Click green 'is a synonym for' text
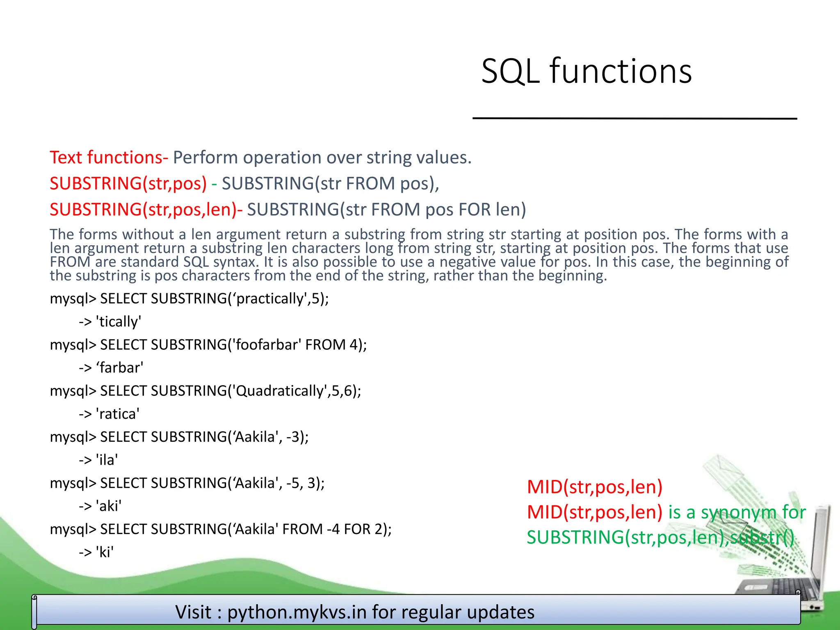The height and width of the screenshot is (630, 840). pyautogui.click(x=737, y=512)
